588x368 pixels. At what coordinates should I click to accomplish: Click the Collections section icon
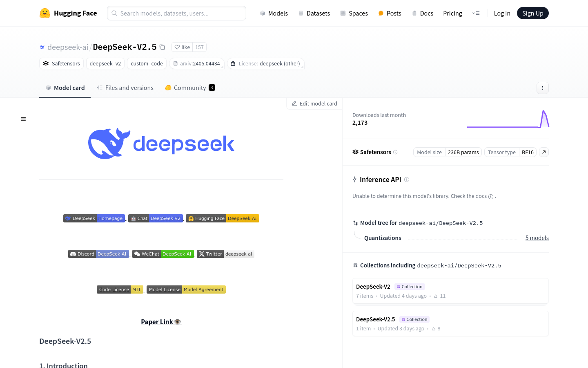tap(355, 265)
